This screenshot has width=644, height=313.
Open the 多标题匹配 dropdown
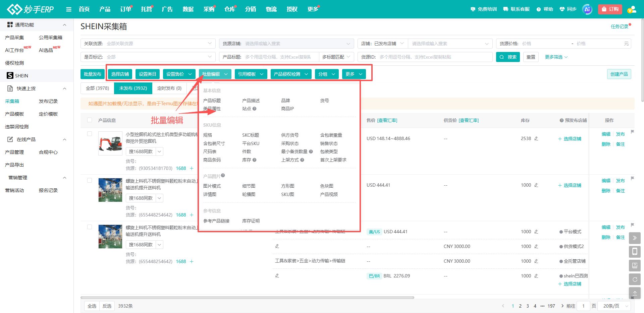[336, 57]
